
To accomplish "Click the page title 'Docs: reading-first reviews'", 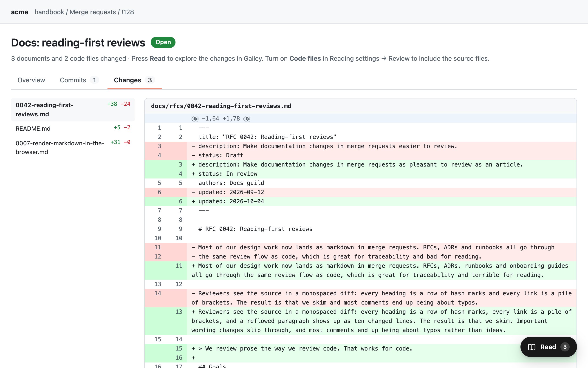I will 78,43.
